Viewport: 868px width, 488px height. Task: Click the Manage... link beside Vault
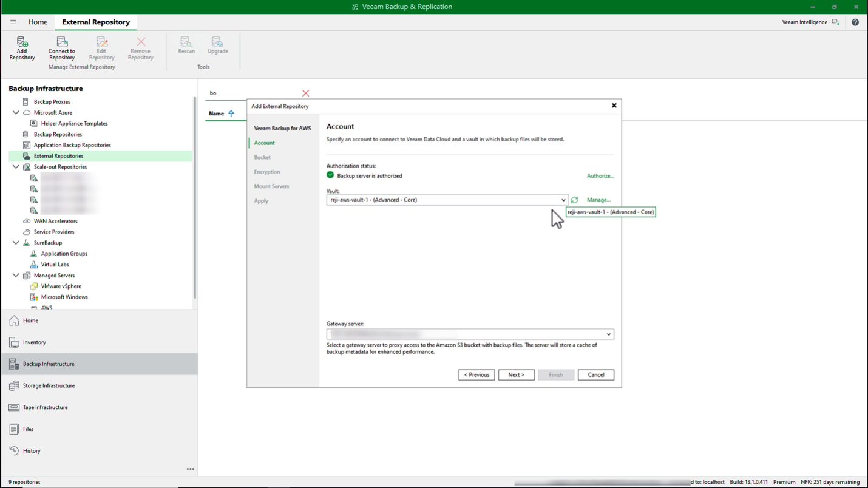tap(598, 200)
